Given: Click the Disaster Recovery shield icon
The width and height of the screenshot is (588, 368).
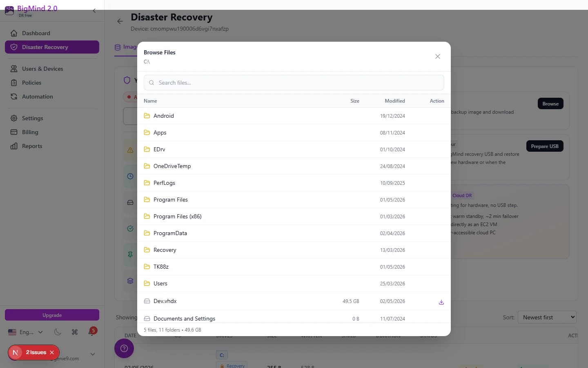Looking at the screenshot, I should pos(14,47).
